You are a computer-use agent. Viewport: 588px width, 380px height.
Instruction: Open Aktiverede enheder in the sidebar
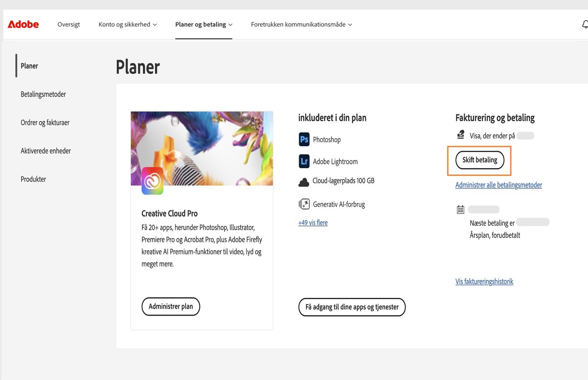click(46, 151)
